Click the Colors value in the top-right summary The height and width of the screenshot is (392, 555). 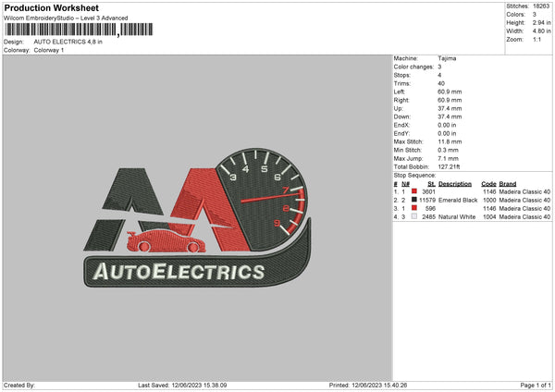point(535,15)
